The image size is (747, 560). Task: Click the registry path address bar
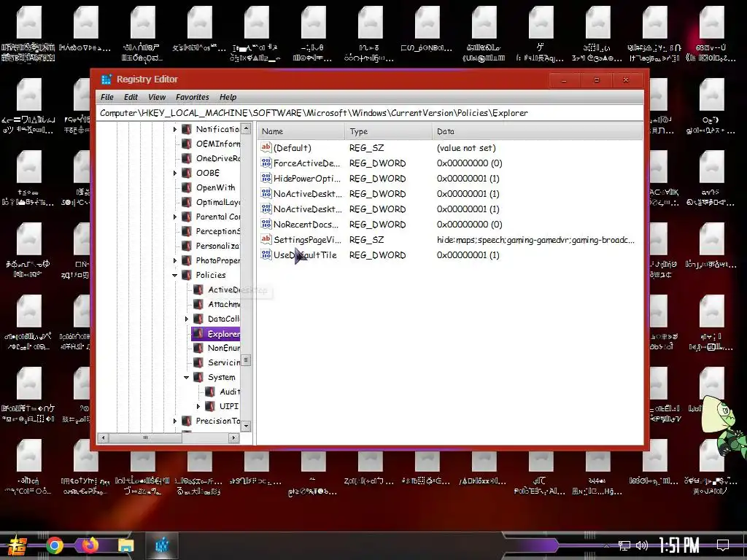coord(369,113)
